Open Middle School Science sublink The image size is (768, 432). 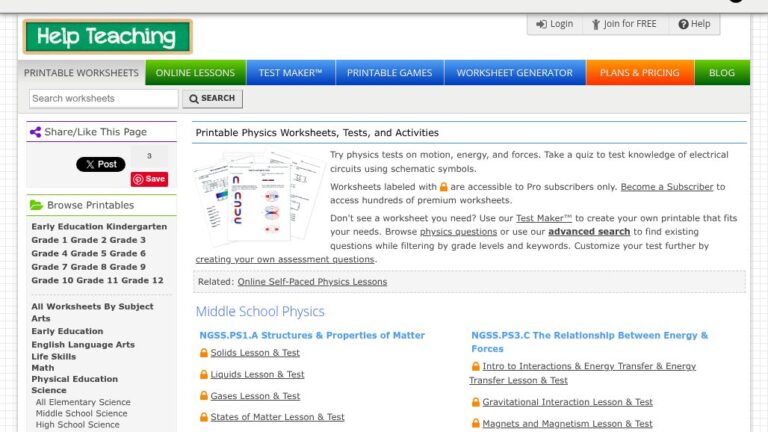pos(81,413)
